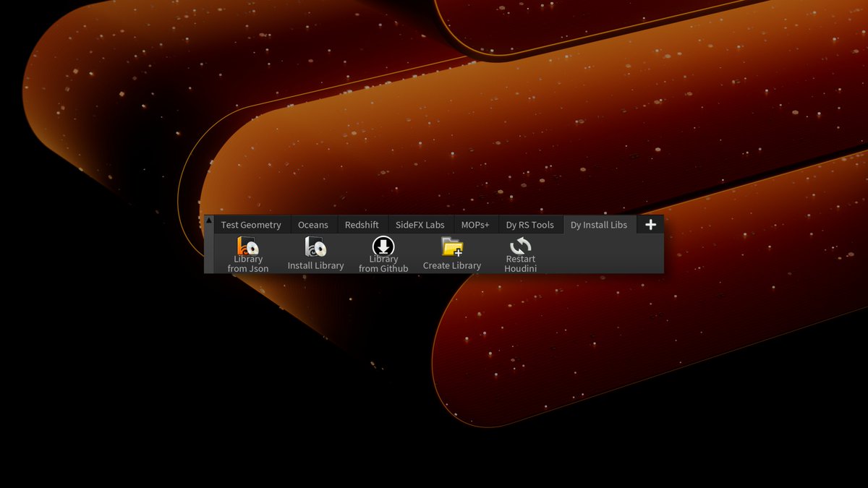Trigger Library from Github shelf tool
This screenshot has height=488, width=868.
(383, 253)
